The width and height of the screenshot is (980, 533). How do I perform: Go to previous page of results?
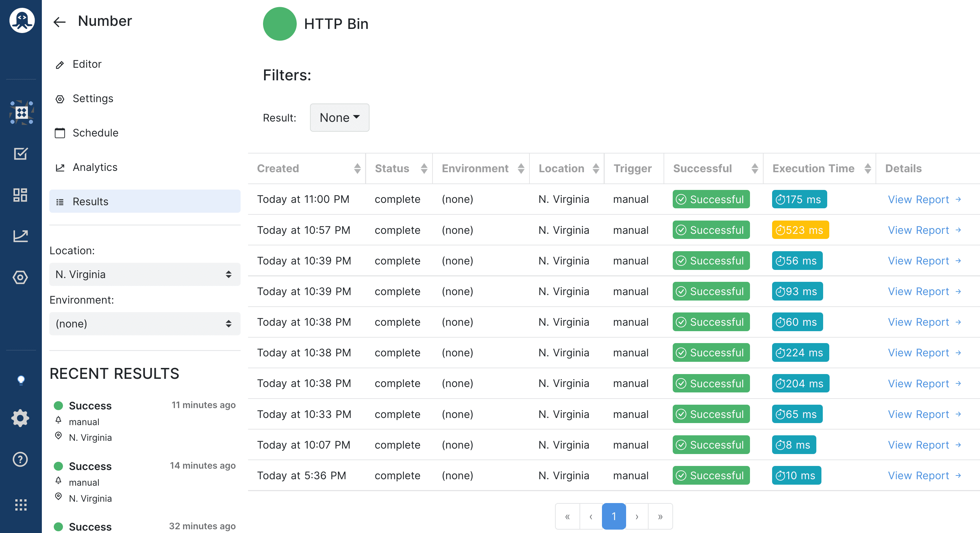591,516
